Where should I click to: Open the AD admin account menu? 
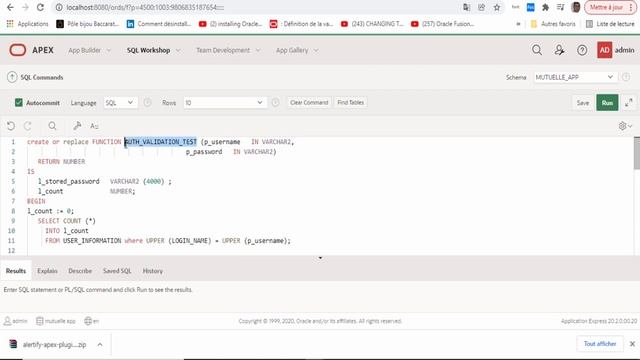[616, 50]
